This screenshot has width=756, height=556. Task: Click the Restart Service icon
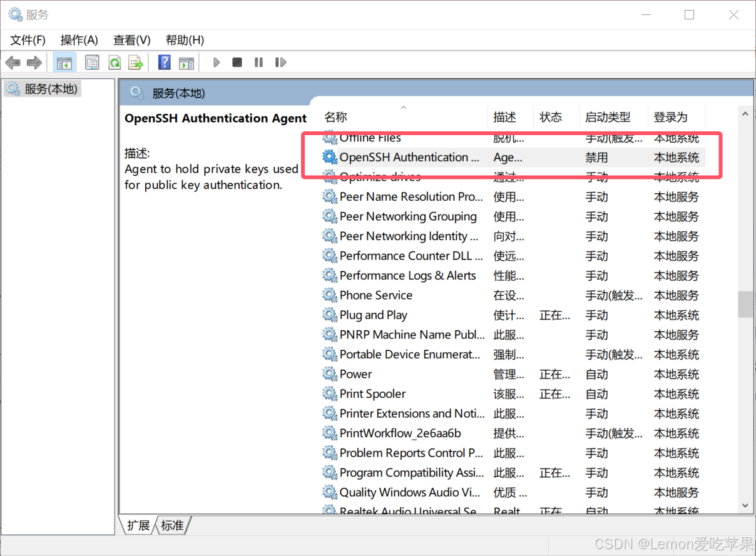(280, 63)
